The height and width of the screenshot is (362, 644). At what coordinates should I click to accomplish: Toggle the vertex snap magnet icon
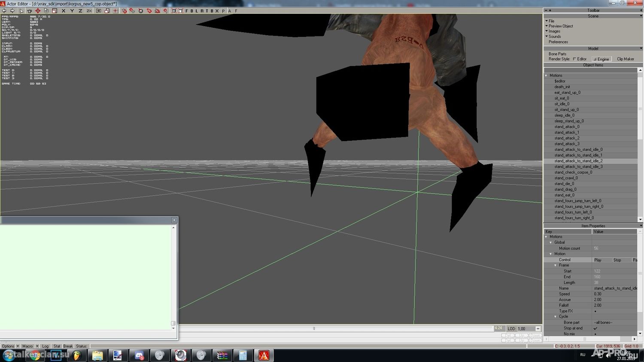click(149, 11)
